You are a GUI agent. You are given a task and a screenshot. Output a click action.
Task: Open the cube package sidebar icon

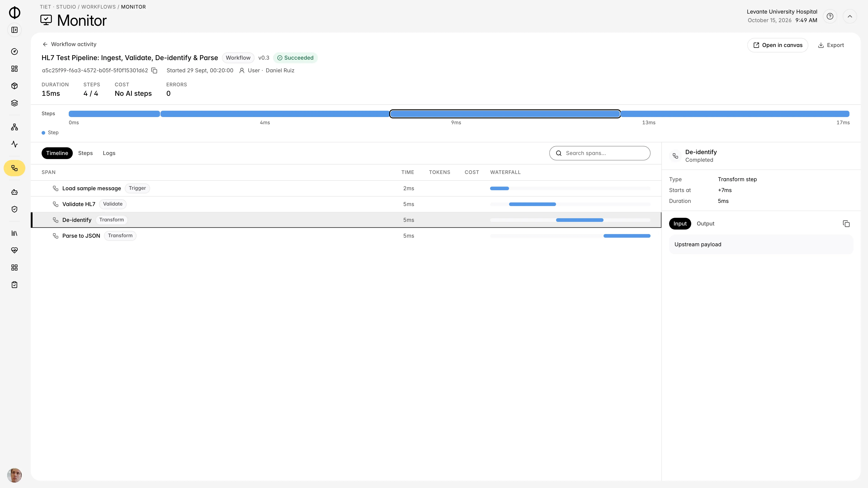[x=14, y=86]
